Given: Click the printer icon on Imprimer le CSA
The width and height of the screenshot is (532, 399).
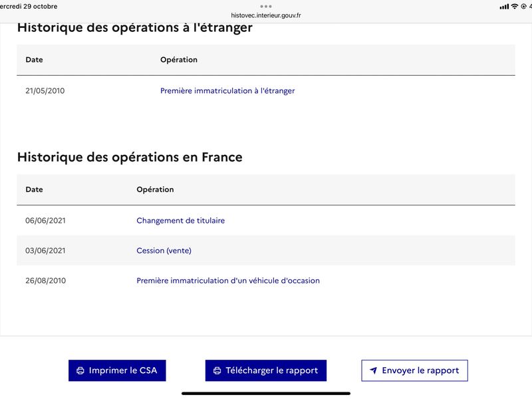Looking at the screenshot, I should (80, 370).
